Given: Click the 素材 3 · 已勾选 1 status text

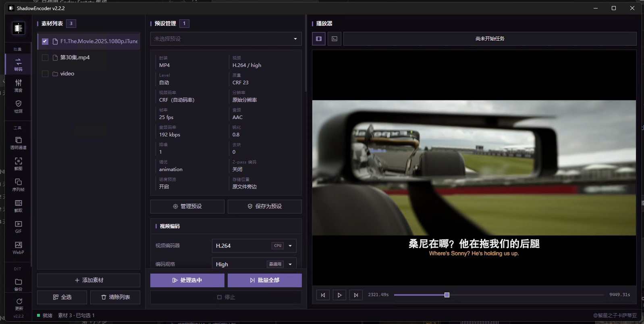Looking at the screenshot, I should tap(77, 316).
